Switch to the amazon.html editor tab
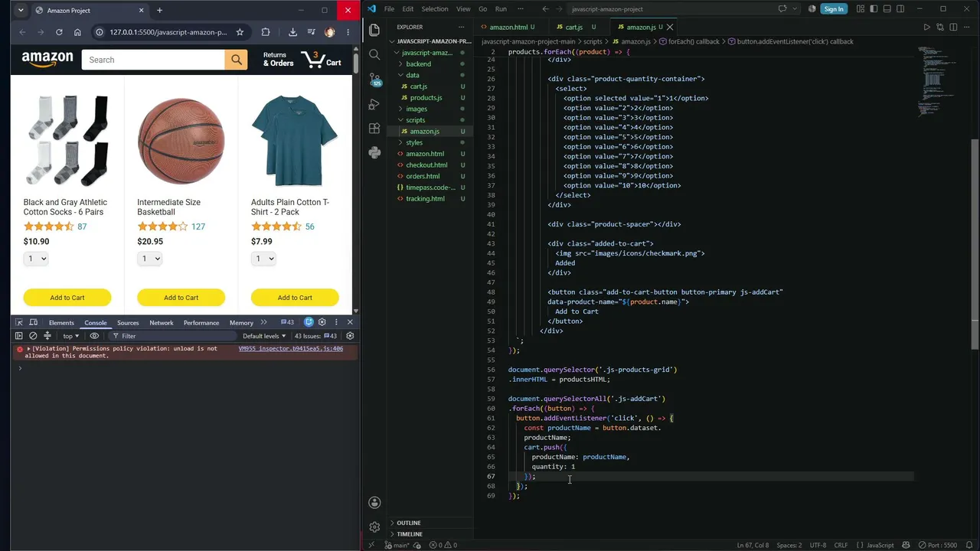Screen dimensions: 980x551 (x=508, y=27)
